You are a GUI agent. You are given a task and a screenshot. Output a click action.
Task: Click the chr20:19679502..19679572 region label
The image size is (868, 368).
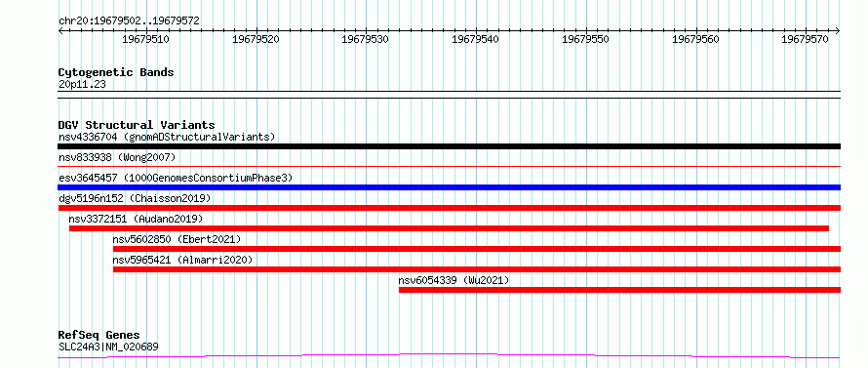(129, 21)
